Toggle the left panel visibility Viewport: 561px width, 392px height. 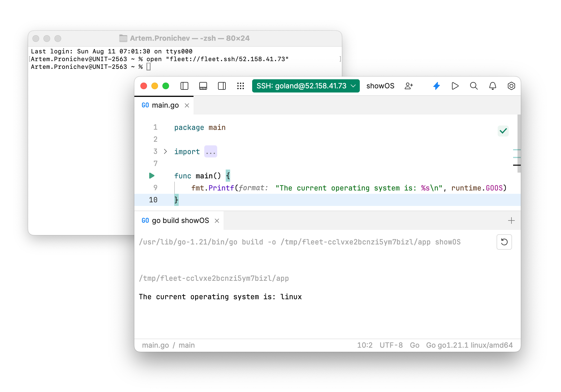click(184, 86)
